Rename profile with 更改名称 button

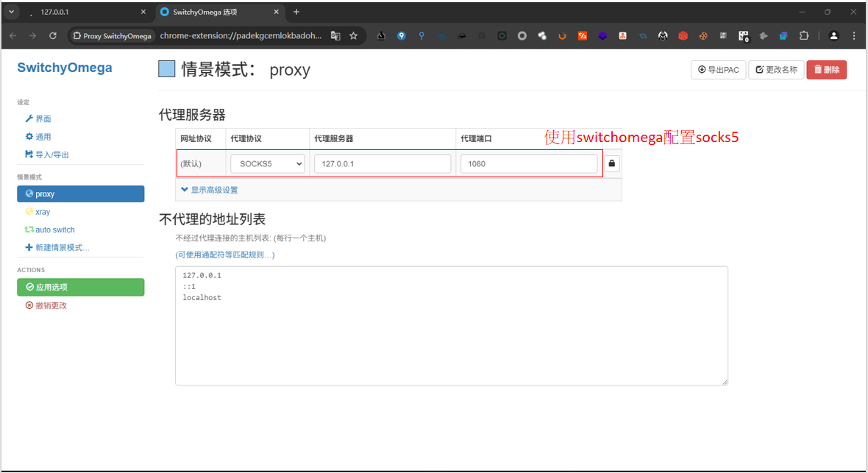(776, 70)
